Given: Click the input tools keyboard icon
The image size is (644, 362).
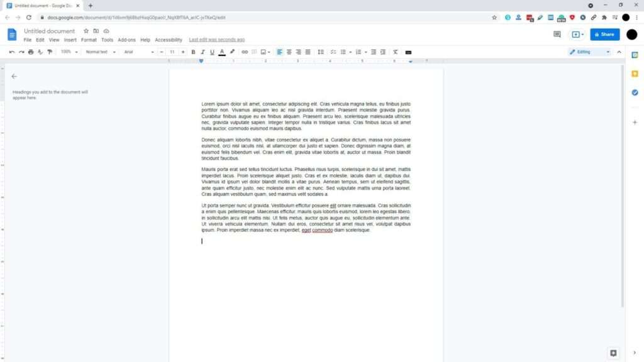Looking at the screenshot, I should tap(408, 52).
